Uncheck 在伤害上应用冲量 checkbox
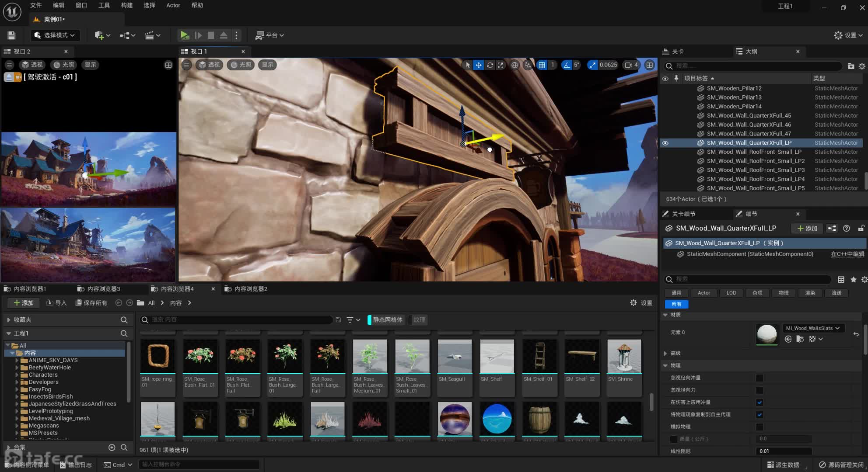 (x=759, y=403)
